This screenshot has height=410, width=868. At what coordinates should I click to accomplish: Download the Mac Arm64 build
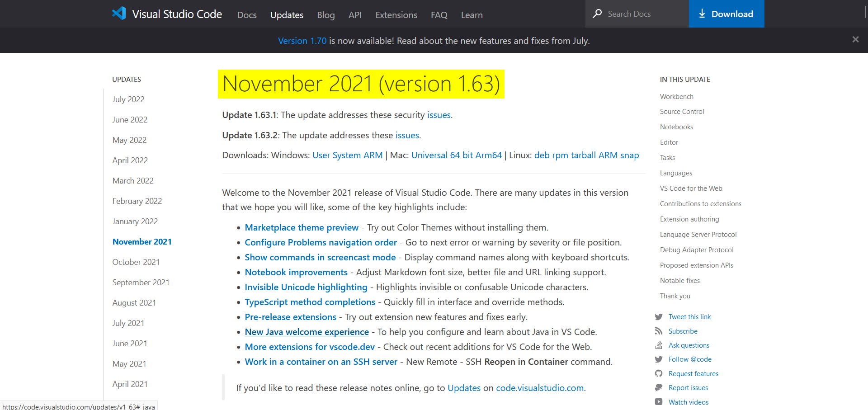(489, 155)
